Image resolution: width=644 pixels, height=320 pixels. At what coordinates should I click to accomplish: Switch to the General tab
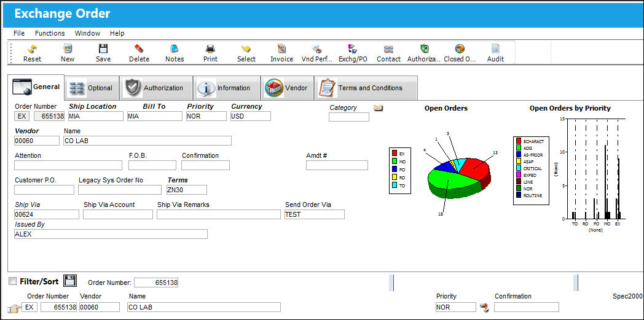(36, 87)
